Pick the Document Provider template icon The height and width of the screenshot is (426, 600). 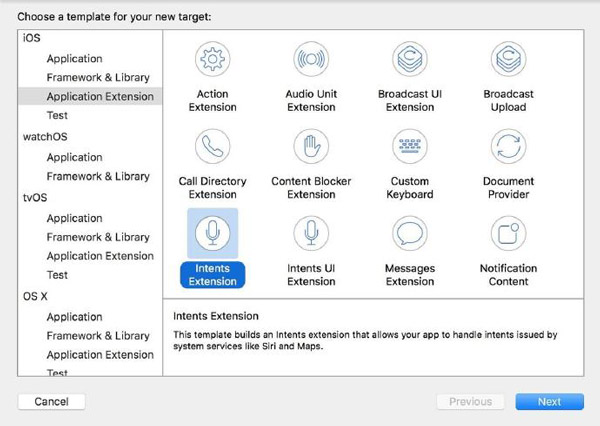coord(508,146)
